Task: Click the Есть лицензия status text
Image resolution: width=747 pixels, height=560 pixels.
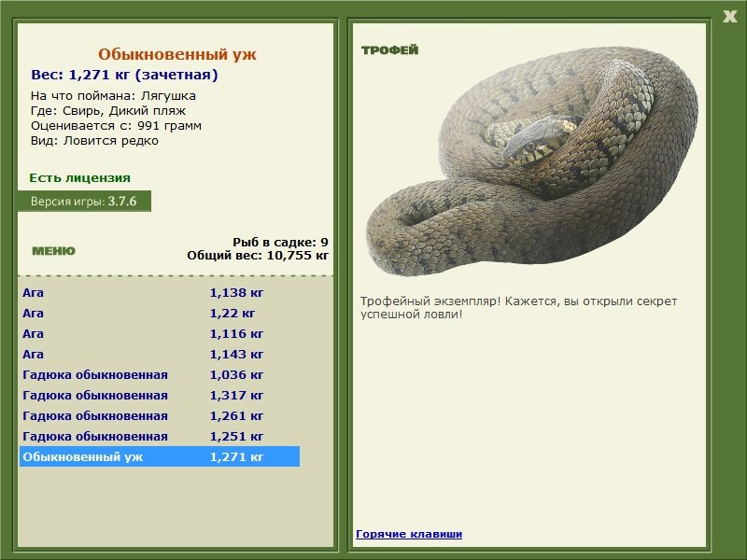Action: 79,177
